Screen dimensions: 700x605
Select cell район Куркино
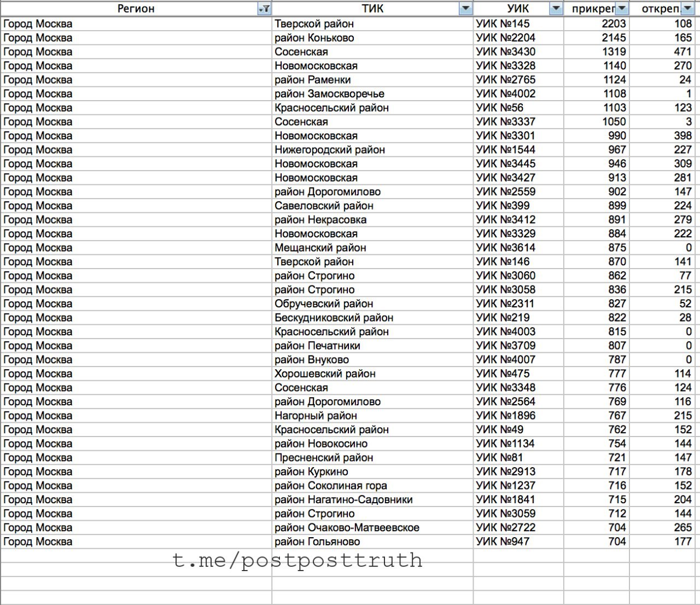point(372,472)
